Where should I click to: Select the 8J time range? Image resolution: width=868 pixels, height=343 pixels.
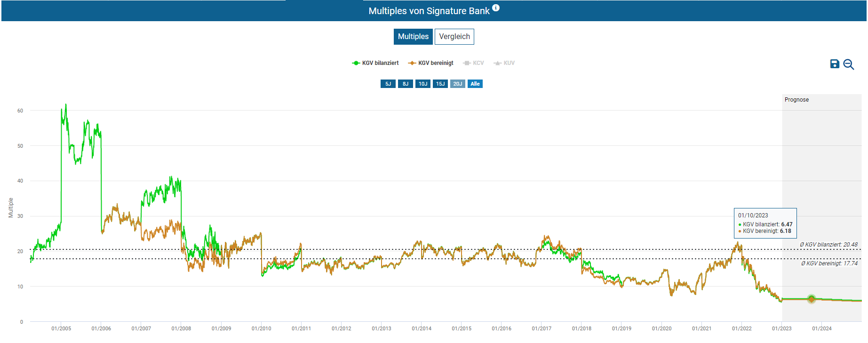[406, 84]
